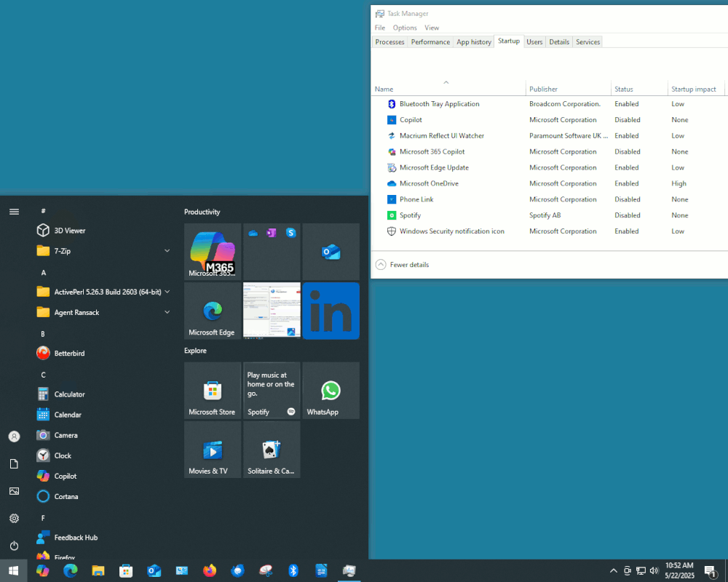Image resolution: width=728 pixels, height=582 pixels.
Task: Sort startup list by Publisher column
Action: coord(569,89)
